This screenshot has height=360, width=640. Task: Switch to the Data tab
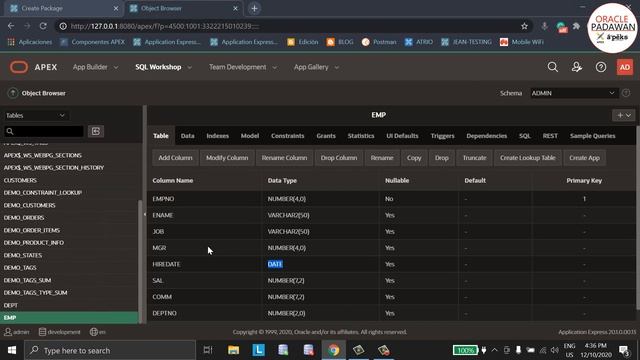pos(188,136)
